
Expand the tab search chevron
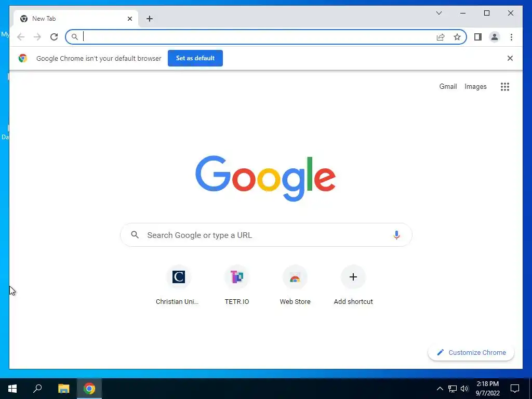coord(439,13)
